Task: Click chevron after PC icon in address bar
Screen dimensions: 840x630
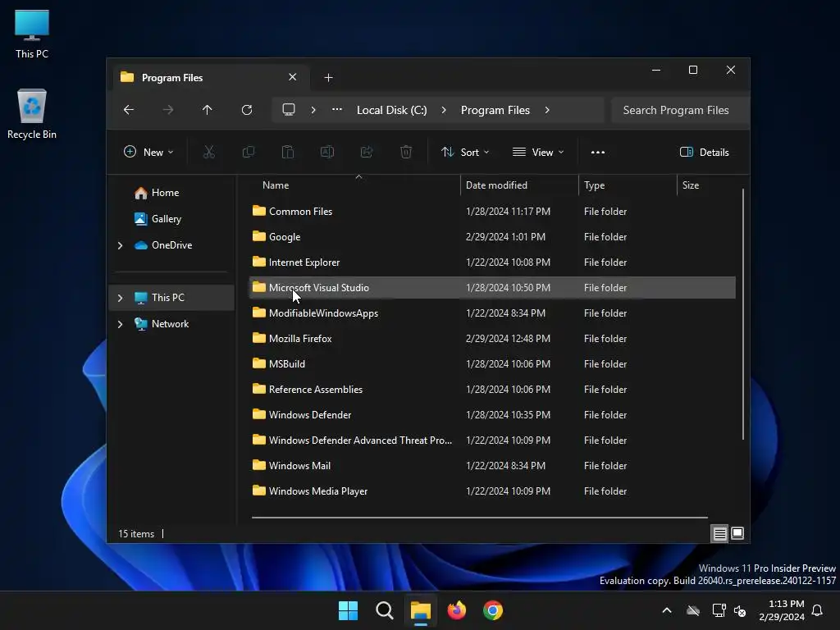Action: pyautogui.click(x=313, y=110)
